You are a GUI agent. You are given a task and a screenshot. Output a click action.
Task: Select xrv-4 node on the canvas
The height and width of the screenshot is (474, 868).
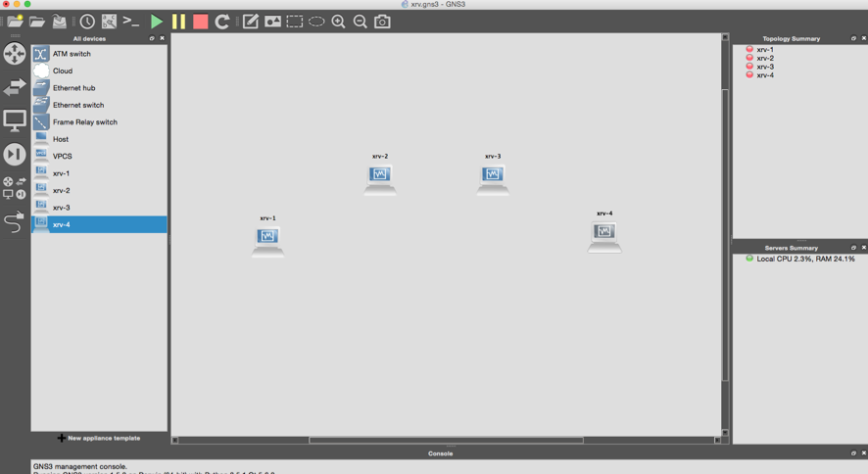604,237
